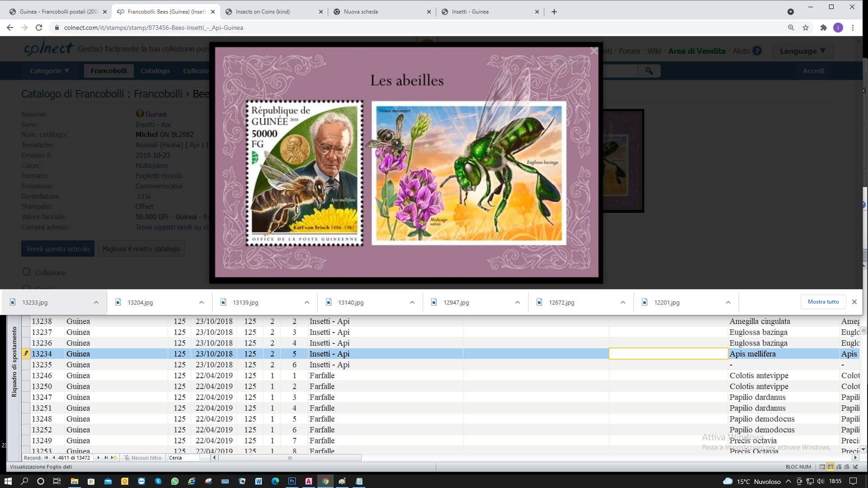The width and height of the screenshot is (868, 488).
Task: Expand the 12672.jpg download options
Action: click(x=623, y=302)
